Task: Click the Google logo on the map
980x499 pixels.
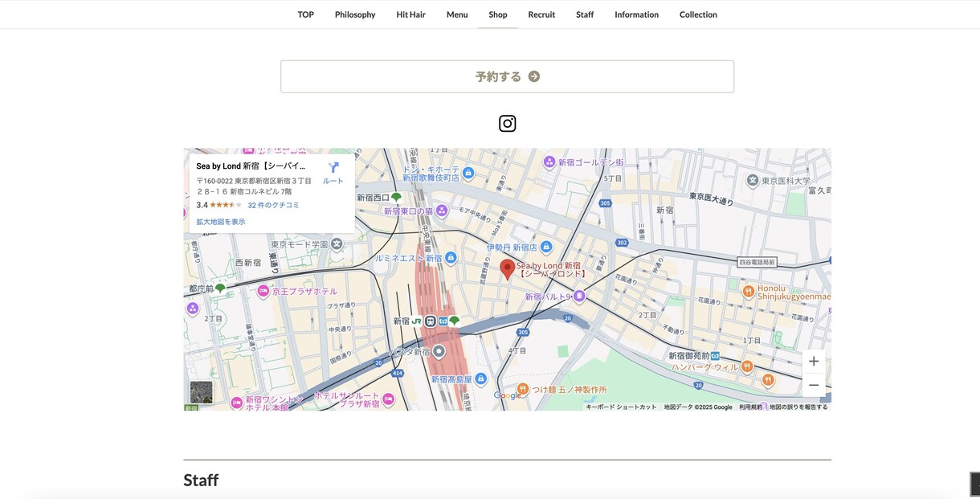Action: [x=507, y=395]
